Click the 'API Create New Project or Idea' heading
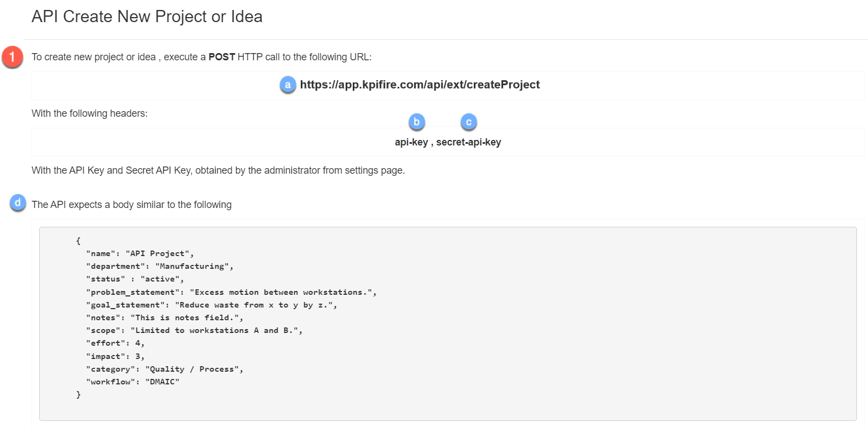Screen dimensions: 868x427 (x=147, y=17)
